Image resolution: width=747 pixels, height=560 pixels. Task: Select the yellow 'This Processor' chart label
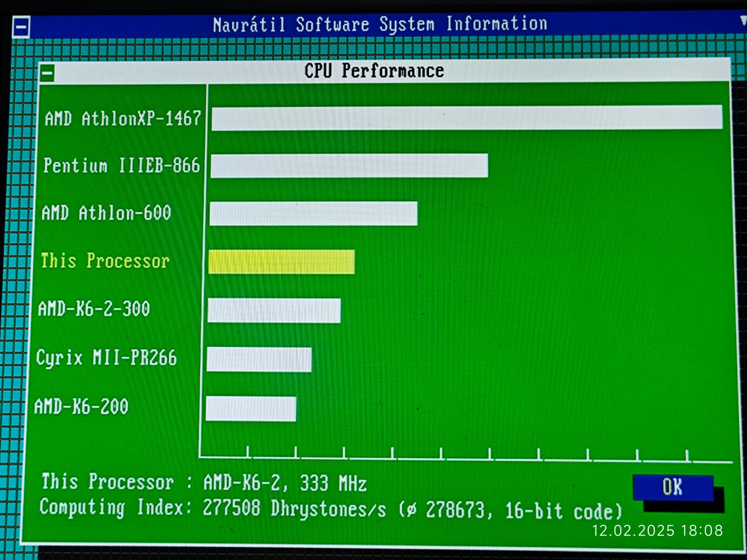(x=106, y=261)
